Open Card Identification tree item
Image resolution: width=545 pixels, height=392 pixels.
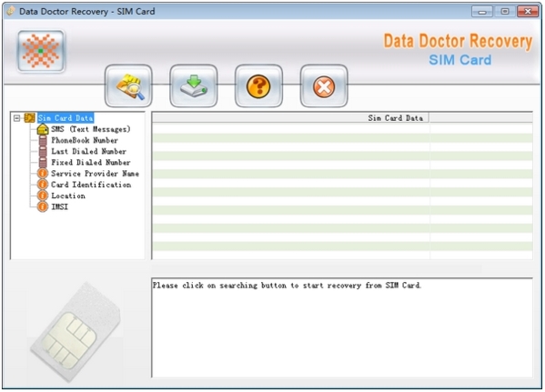(91, 185)
